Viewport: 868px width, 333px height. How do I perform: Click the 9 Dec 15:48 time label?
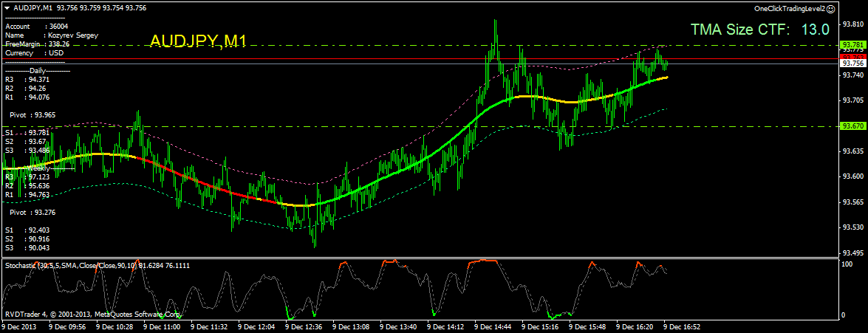(x=588, y=328)
